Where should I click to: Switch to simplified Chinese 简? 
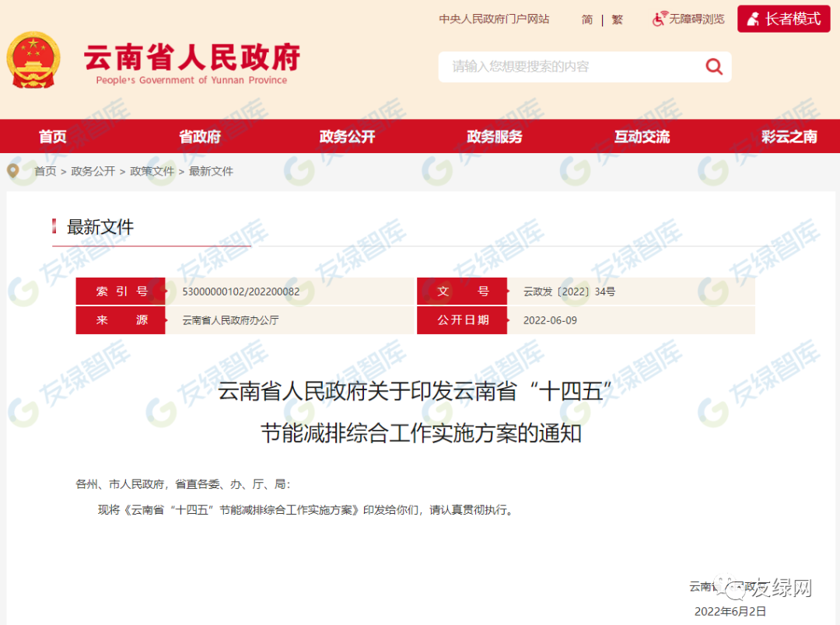(587, 19)
